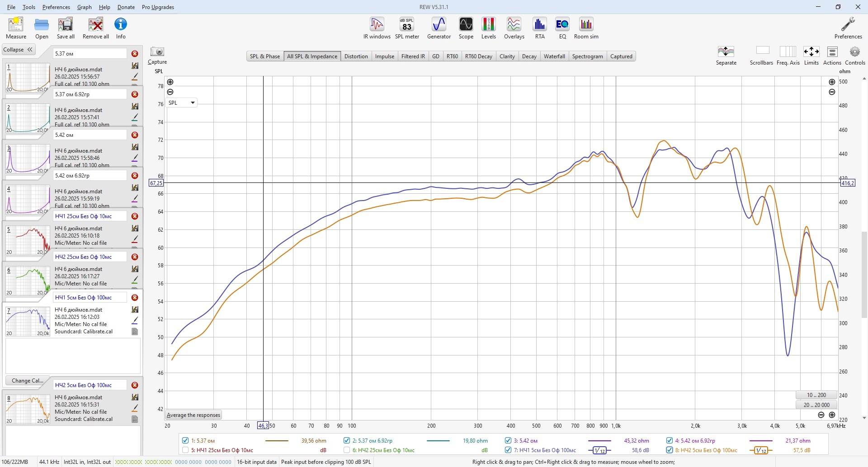Zoom out the right ohm axis
The height and width of the screenshot is (467, 868).
tap(832, 92)
